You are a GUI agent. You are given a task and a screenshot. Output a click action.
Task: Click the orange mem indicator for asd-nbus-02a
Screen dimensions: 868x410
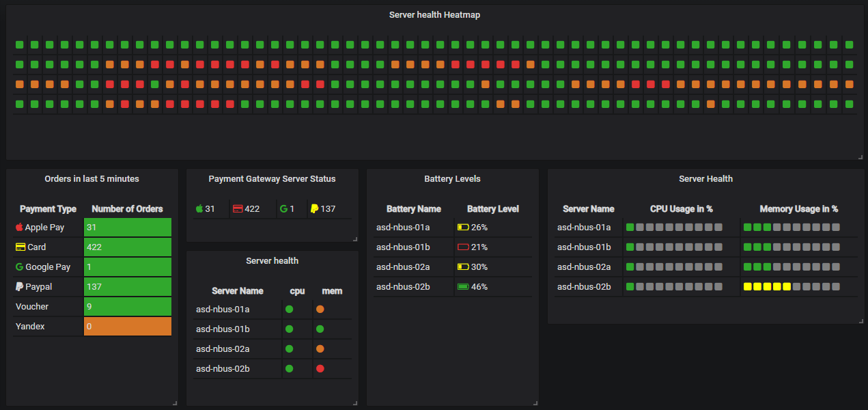coord(318,348)
